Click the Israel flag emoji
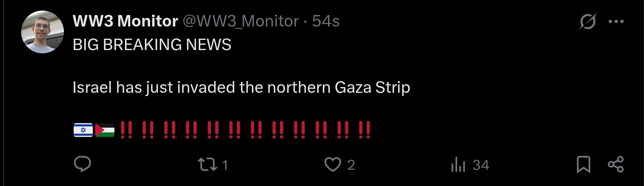 (83, 130)
